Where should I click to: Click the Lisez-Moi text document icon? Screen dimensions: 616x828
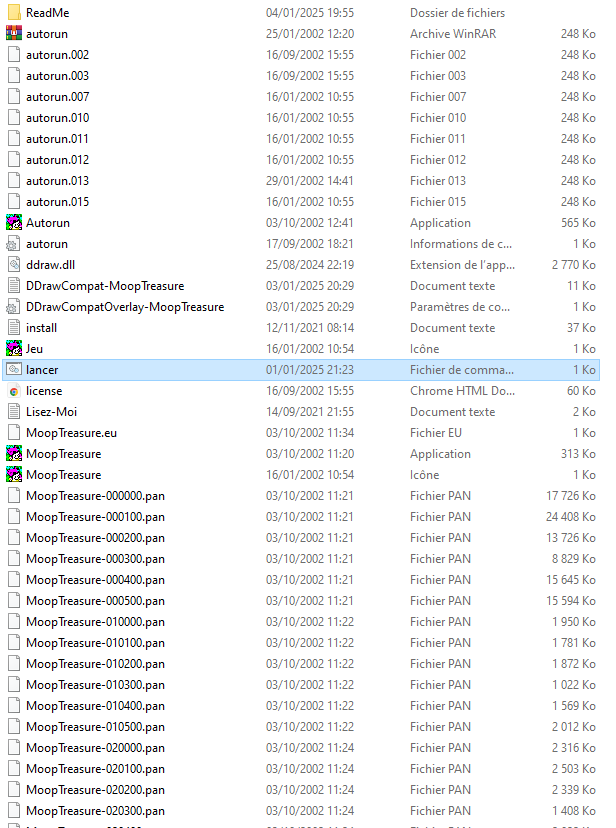coord(14,412)
